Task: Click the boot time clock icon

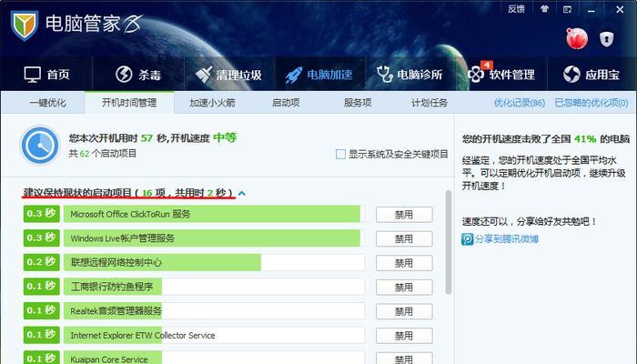Action: pos(40,145)
